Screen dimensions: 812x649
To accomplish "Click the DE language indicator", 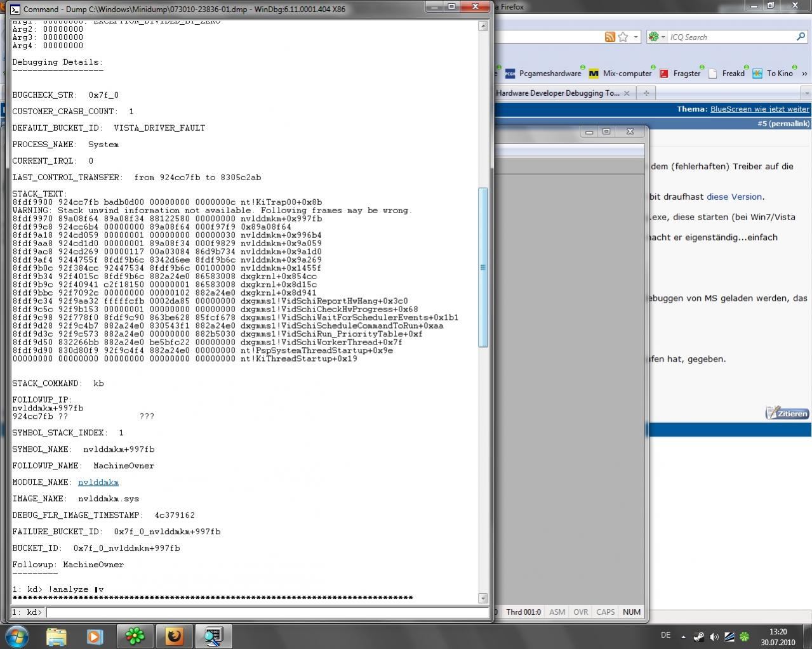I will coord(665,635).
